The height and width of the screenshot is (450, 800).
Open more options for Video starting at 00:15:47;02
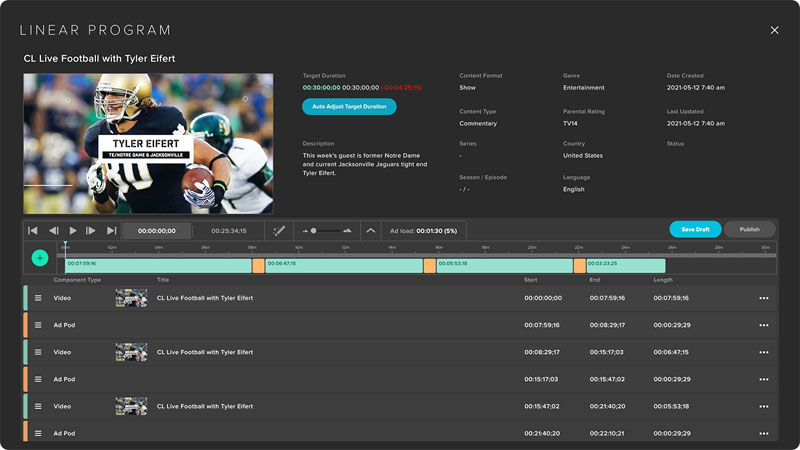pos(764,407)
